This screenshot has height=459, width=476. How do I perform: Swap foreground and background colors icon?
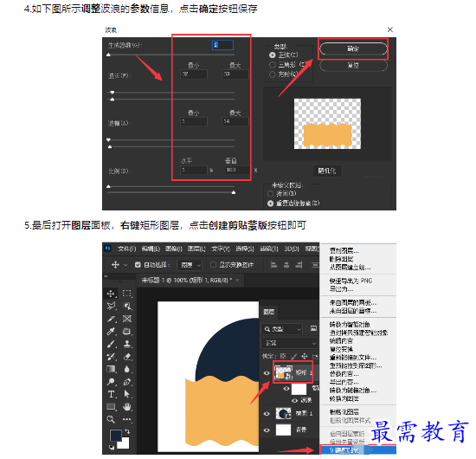(x=127, y=431)
